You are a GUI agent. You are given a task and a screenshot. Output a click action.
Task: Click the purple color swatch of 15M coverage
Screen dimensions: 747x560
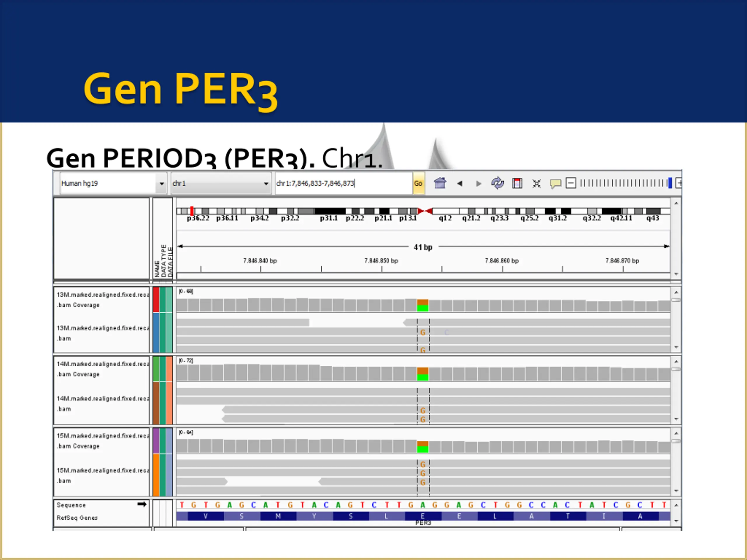156,441
